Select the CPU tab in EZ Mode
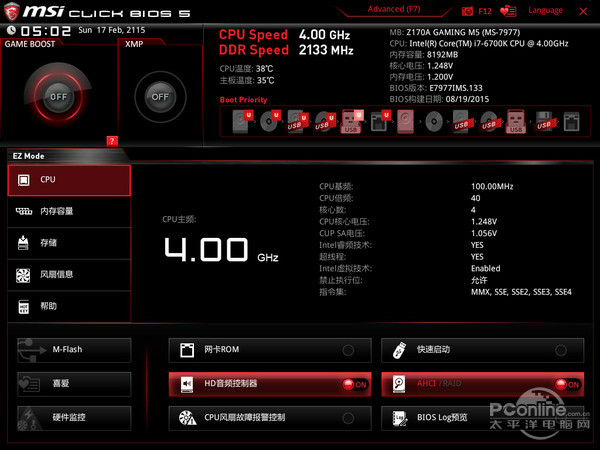The image size is (600, 450). pos(69,180)
